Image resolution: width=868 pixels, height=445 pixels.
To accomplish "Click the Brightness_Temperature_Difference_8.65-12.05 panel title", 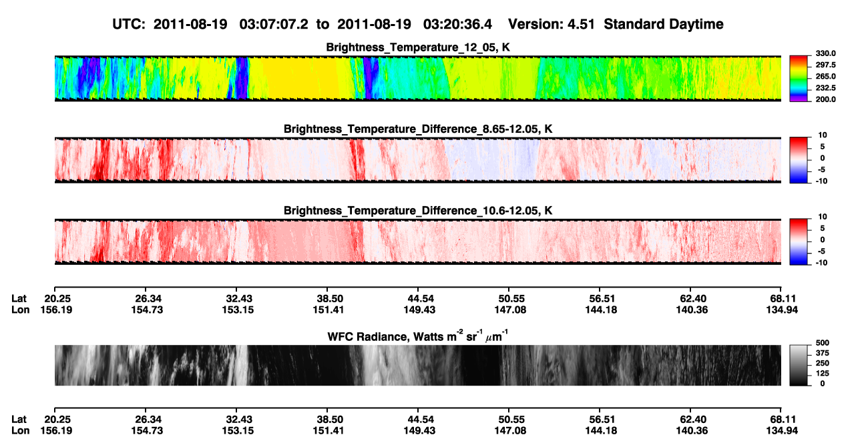I will coord(418,129).
